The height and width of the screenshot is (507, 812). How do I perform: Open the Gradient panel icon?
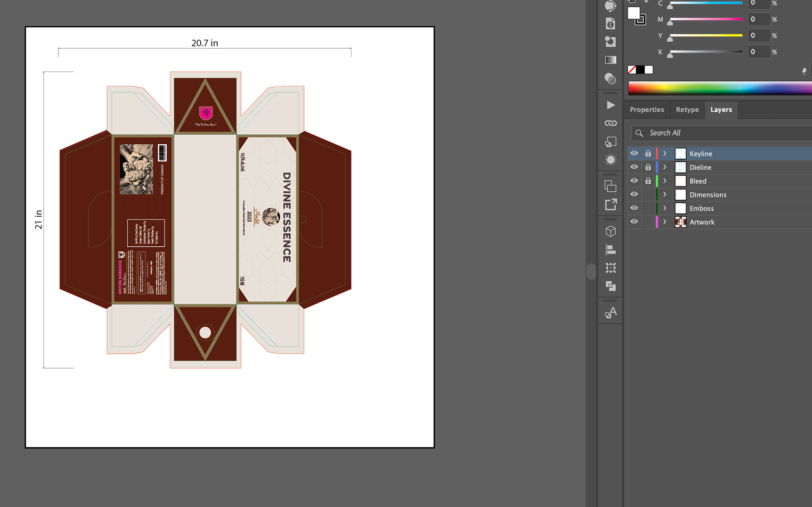(610, 60)
